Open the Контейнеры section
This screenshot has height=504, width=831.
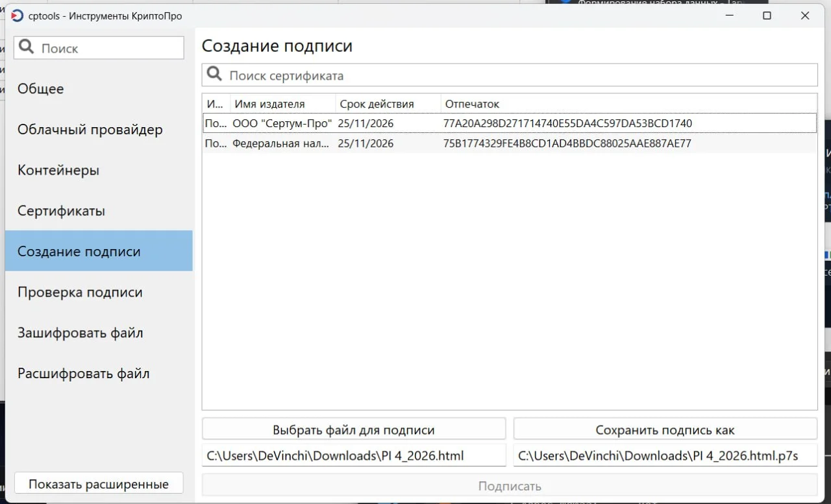[x=99, y=171]
